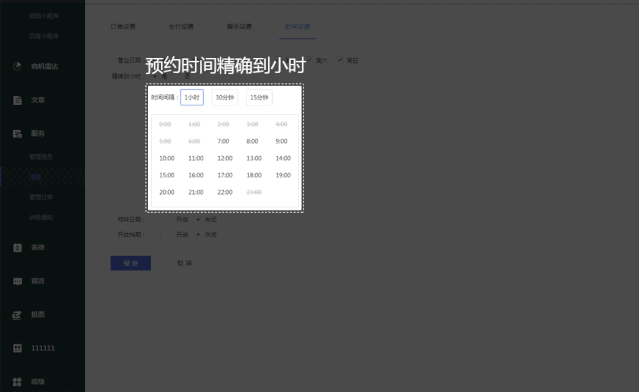Select the 2:00 time slot

223,124
